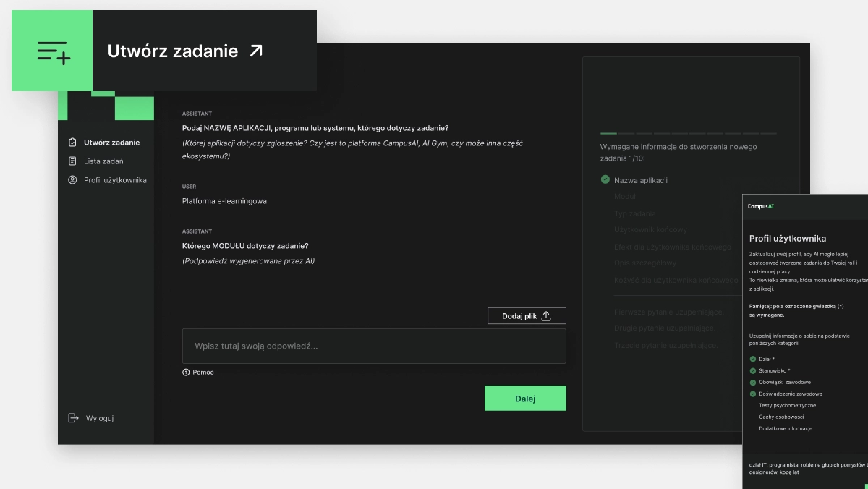Open the Lista zadań menu item
868x489 pixels.
[103, 161]
